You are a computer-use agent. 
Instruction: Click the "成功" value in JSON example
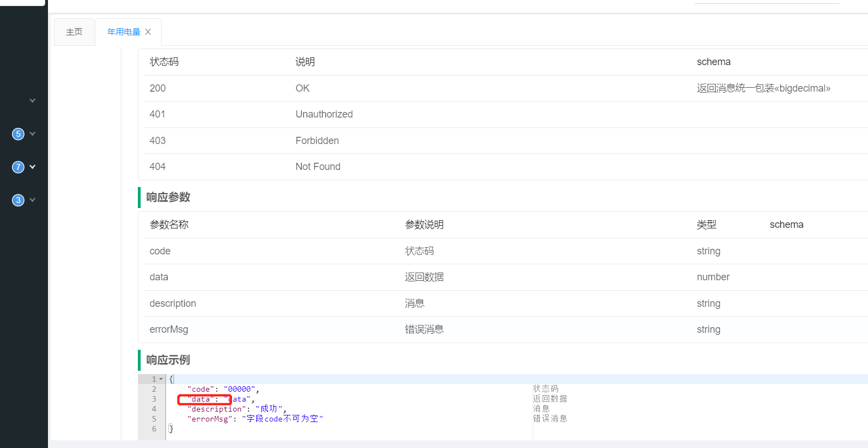tap(269, 409)
